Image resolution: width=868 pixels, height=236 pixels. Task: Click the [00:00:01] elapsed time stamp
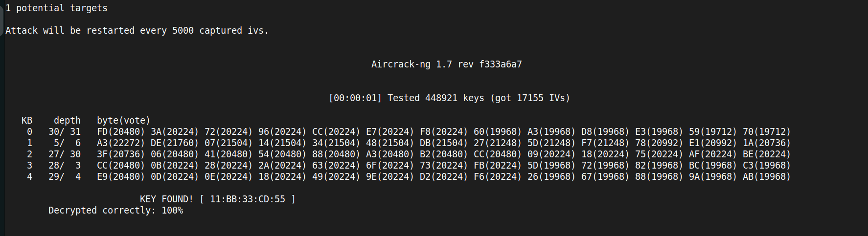(355, 98)
